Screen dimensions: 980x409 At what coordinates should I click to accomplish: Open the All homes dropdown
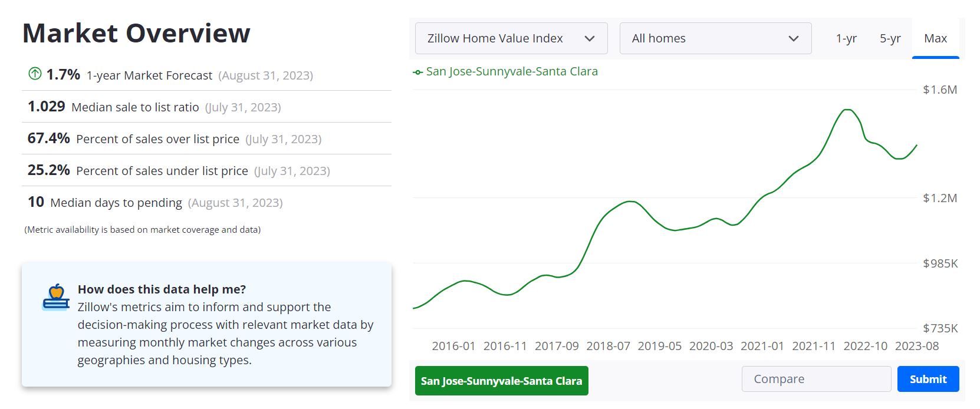coord(715,38)
